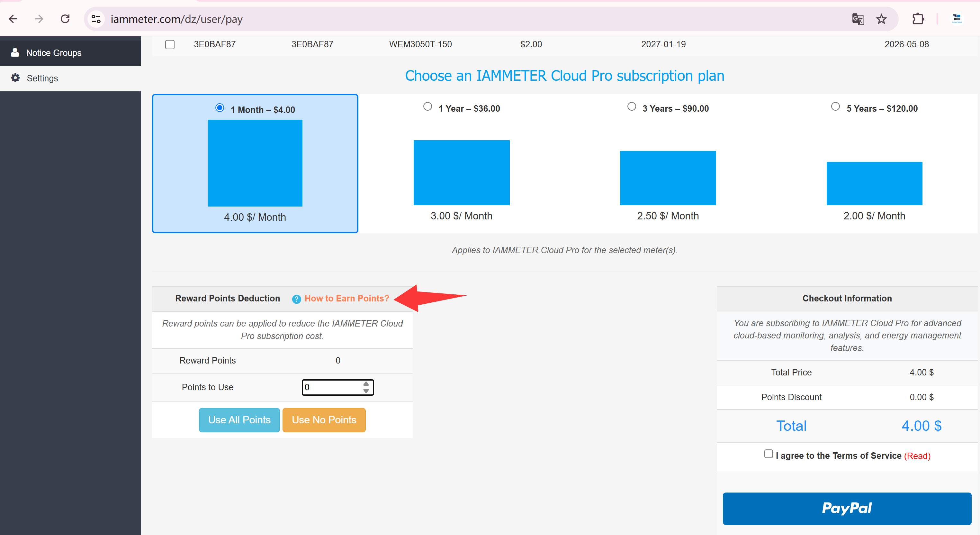
Task: Click the Reward Points value 0
Action: [x=338, y=361]
